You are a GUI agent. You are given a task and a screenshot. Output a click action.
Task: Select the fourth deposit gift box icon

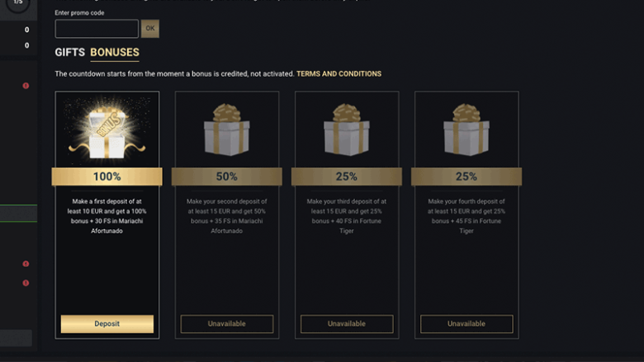(x=466, y=132)
